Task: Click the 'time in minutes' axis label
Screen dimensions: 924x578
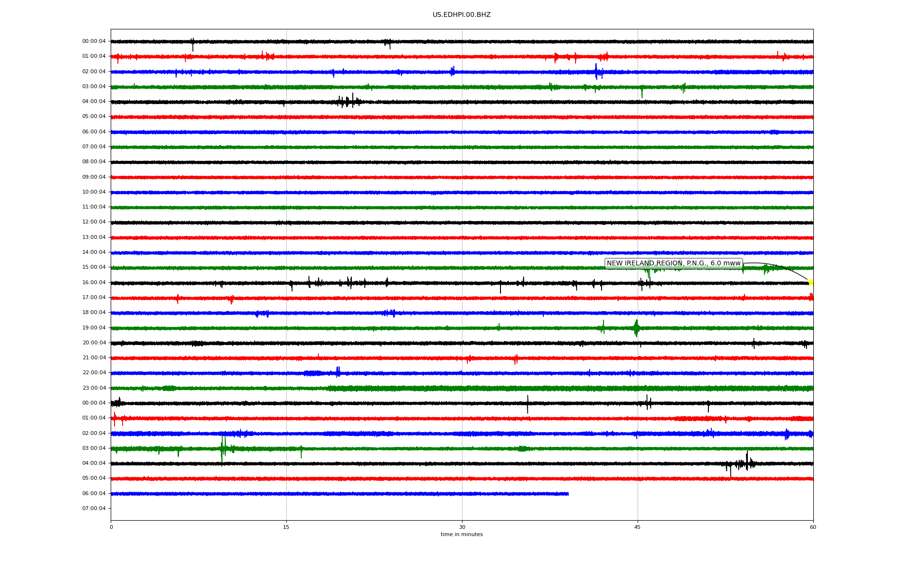Action: click(x=462, y=535)
